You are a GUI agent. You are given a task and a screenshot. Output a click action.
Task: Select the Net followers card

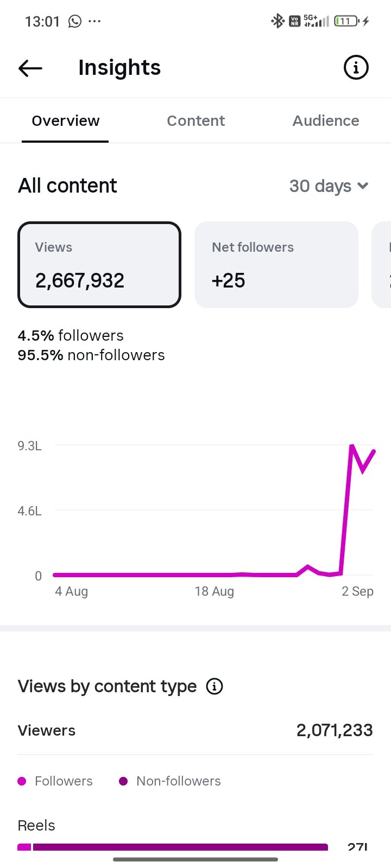276,265
